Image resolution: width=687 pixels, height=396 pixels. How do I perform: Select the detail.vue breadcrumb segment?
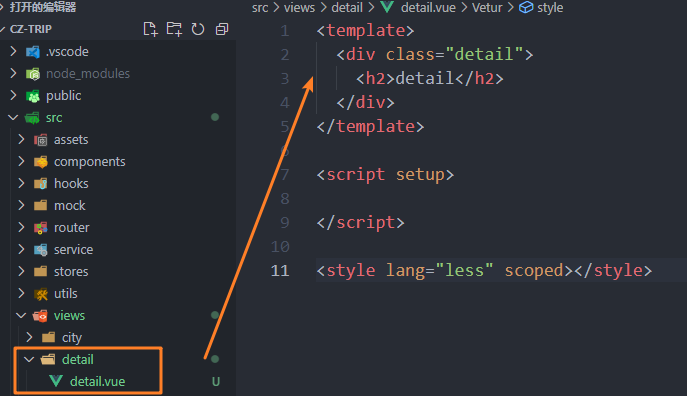428,7
